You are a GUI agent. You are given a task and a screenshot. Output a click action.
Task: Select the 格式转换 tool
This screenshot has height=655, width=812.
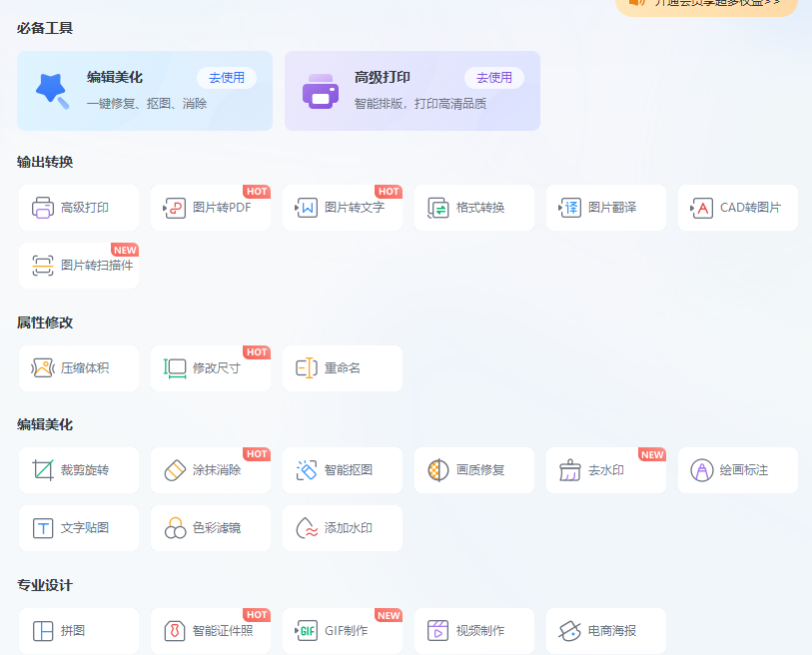click(x=473, y=208)
